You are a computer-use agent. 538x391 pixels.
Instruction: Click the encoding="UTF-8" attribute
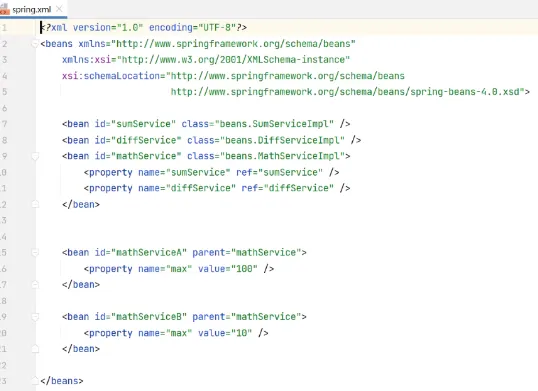(x=192, y=27)
